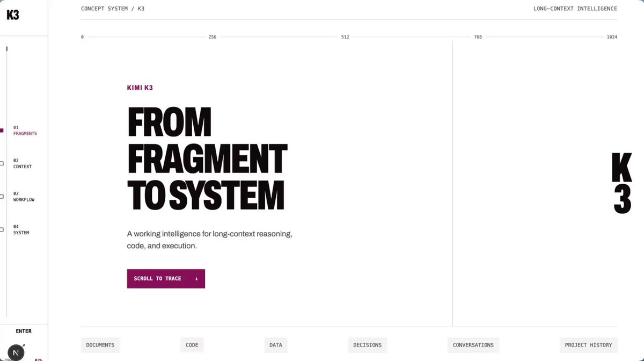Click the Enter label in the sidebar
Screen dimensions: 644x361
24,331
